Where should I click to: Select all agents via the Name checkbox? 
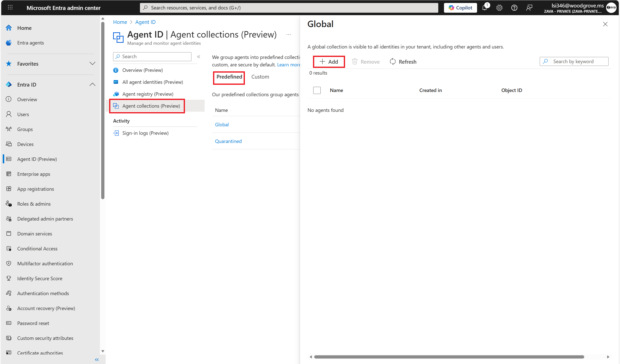(x=317, y=90)
